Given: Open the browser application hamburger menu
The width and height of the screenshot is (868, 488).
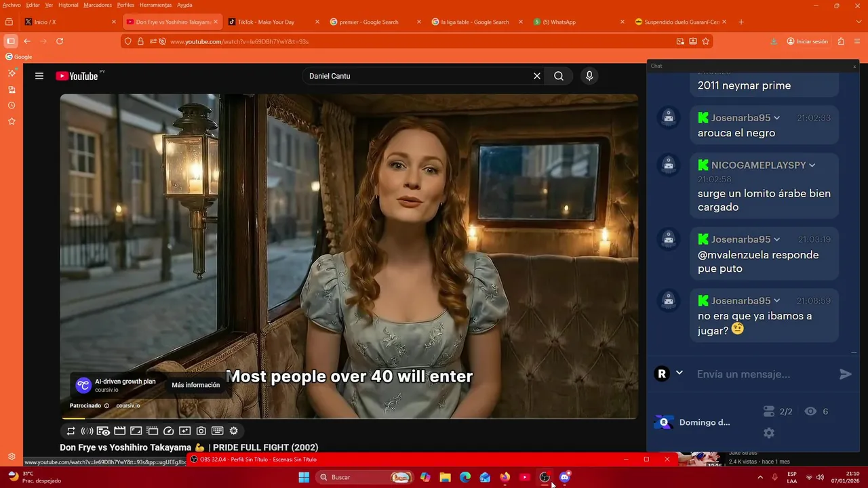Looking at the screenshot, I should pyautogui.click(x=858, y=41).
